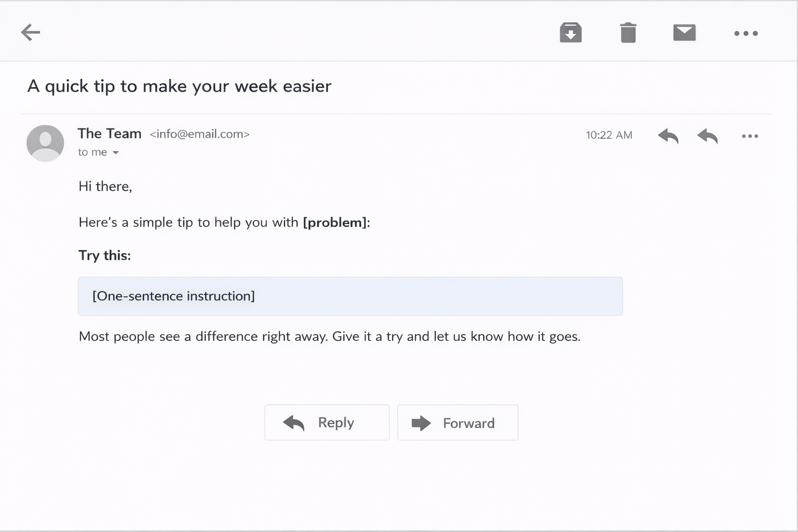Open the top toolbar more options menu
This screenshot has height=532, width=798.
coord(746,33)
